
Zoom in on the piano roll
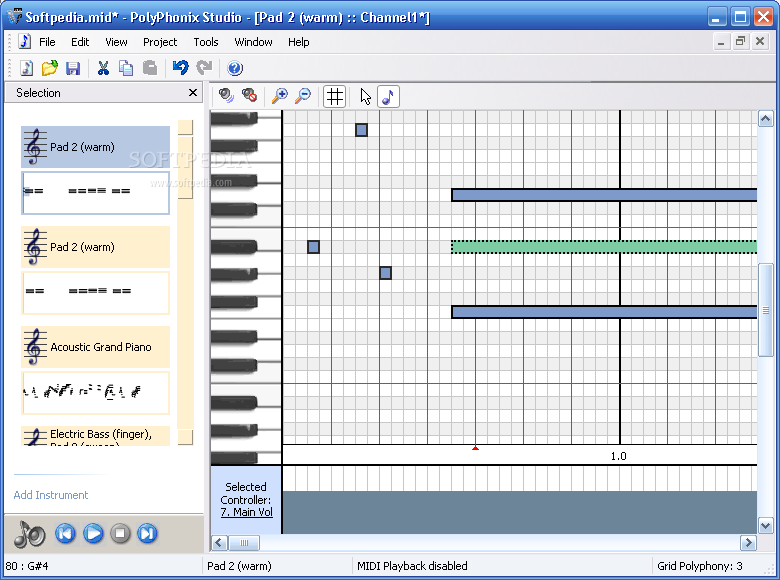click(280, 96)
